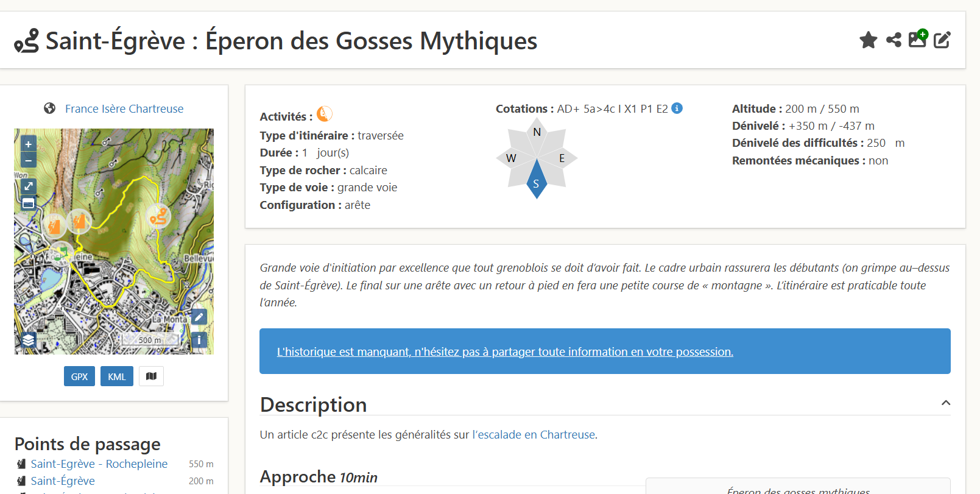Screen dimensions: 980x494
Task: Click the add image icon
Action: coord(918,38)
